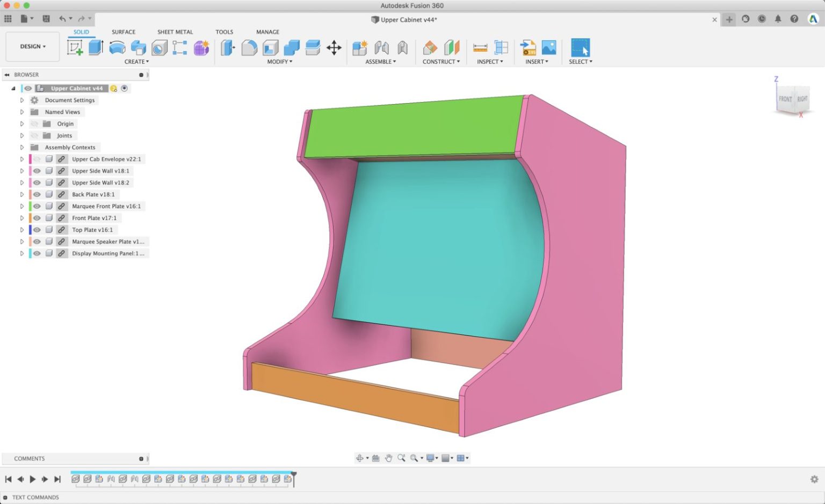Viewport: 825px width, 504px height.
Task: Click the Design workspace selector button
Action: (32, 46)
